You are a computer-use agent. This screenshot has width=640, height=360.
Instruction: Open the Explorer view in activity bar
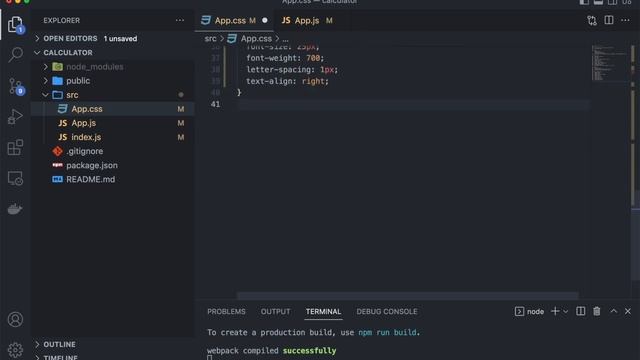tap(16, 24)
